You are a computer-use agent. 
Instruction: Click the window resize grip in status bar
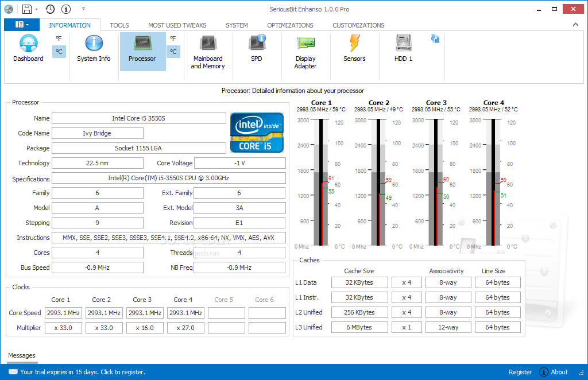click(x=581, y=373)
